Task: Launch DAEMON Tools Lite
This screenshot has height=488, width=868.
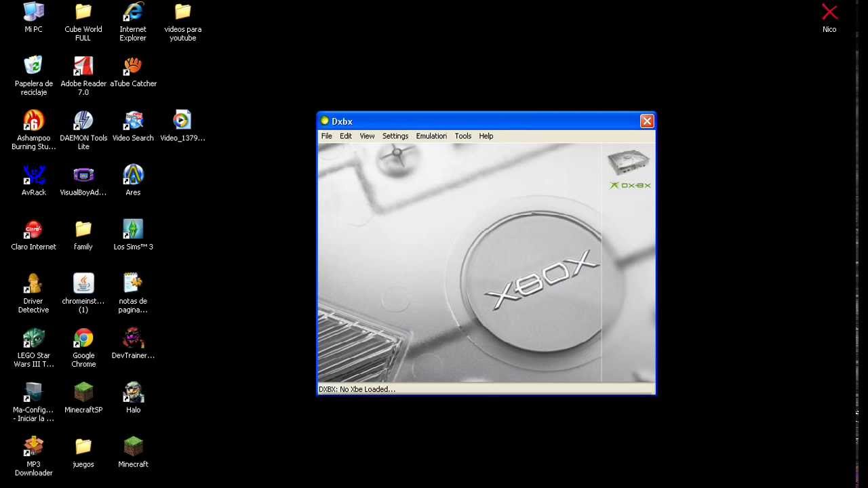Action: [x=83, y=130]
